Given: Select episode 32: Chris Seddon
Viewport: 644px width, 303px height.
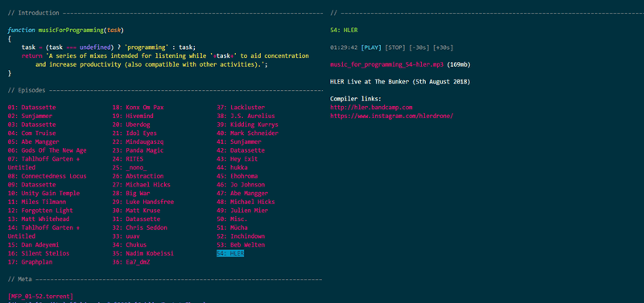Looking at the screenshot, I should [x=139, y=228].
